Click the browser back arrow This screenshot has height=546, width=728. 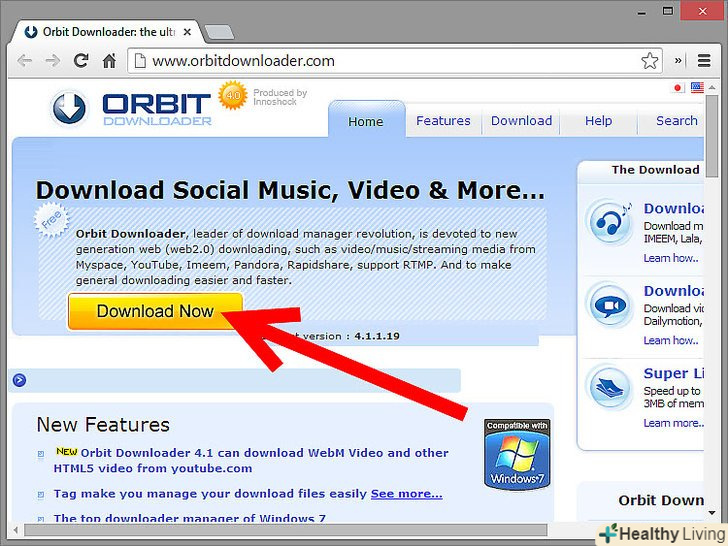[x=25, y=61]
